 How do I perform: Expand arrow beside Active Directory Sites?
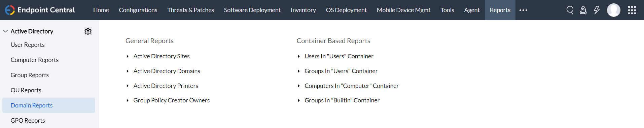tap(128, 56)
